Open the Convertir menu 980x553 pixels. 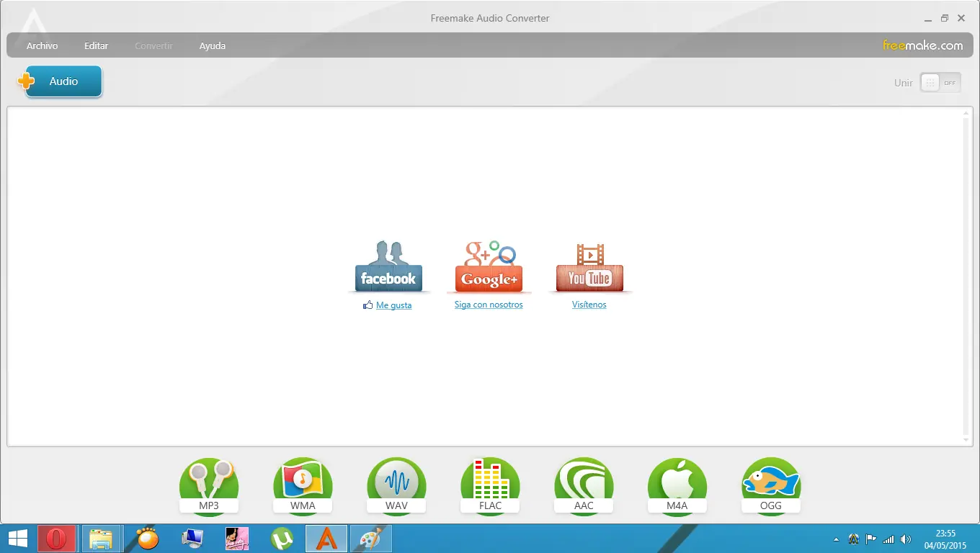point(153,46)
